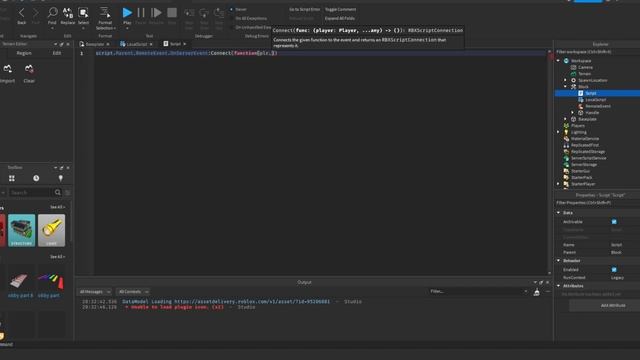Screen dimensions: 640x360
Task: Open the All Messages dropdown in Output
Action: point(94,292)
